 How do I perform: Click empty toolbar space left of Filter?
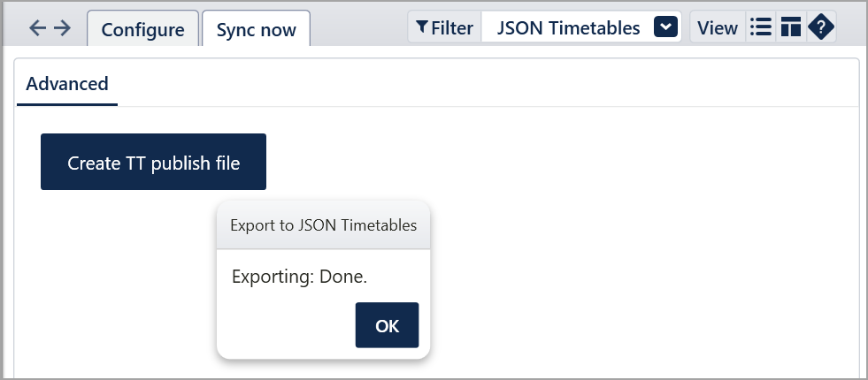pyautogui.click(x=358, y=27)
